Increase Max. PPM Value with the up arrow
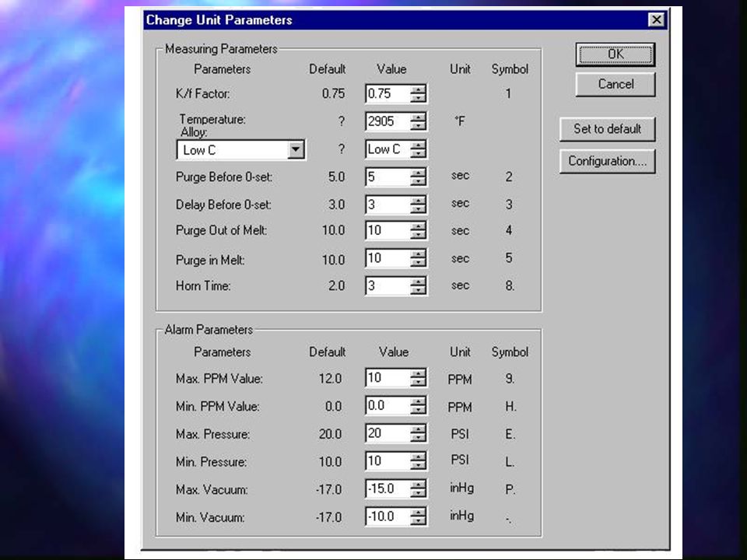The height and width of the screenshot is (560, 747). pyautogui.click(x=419, y=373)
